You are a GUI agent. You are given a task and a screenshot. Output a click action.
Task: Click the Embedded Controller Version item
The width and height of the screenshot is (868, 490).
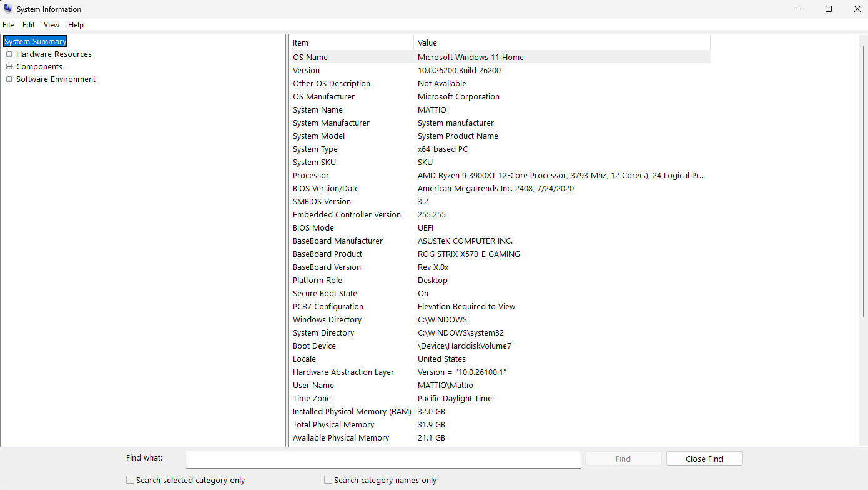coord(347,215)
